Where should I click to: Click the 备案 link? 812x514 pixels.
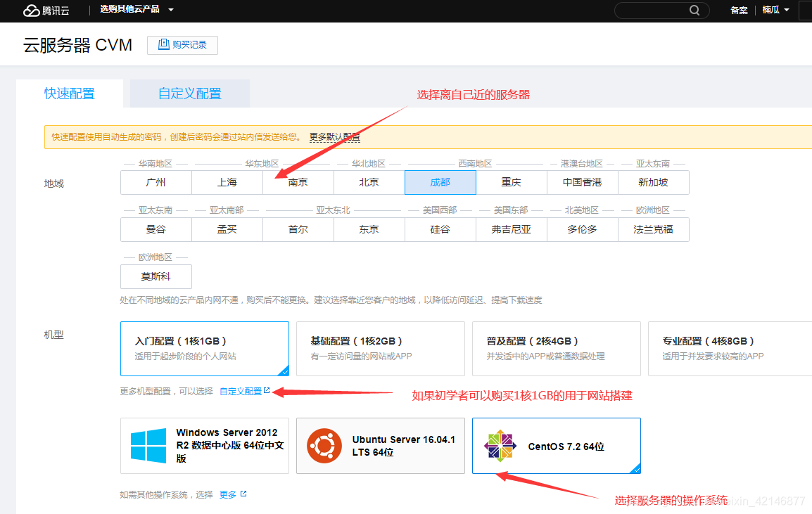tap(739, 10)
